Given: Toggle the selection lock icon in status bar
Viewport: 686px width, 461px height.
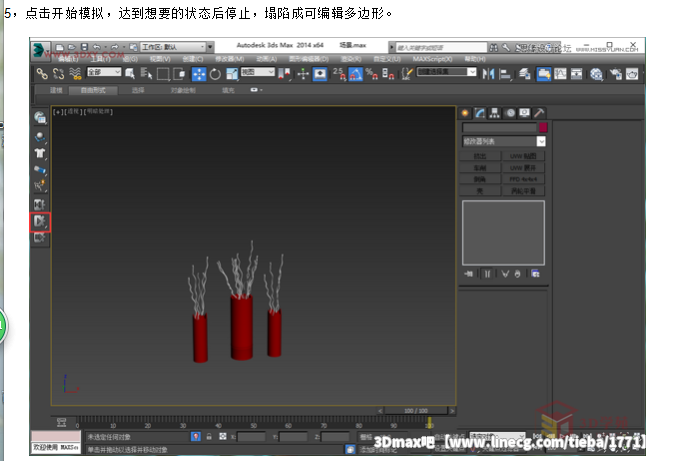Looking at the screenshot, I should point(208,437).
